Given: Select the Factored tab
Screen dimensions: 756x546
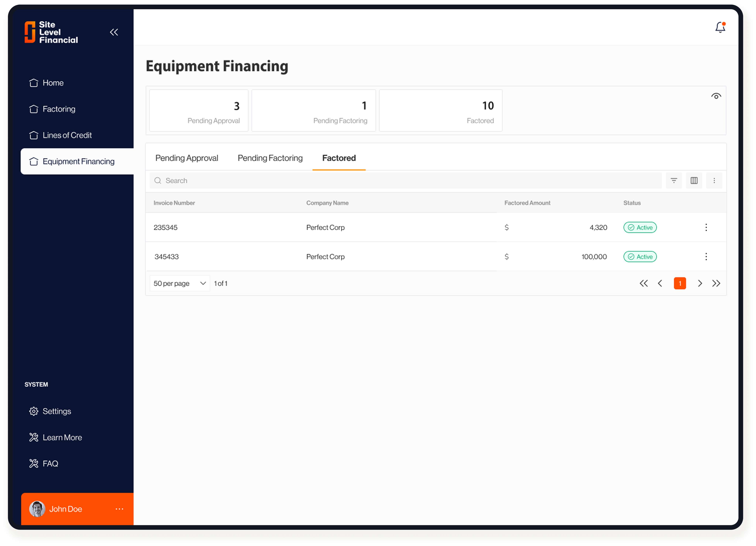Looking at the screenshot, I should point(339,158).
